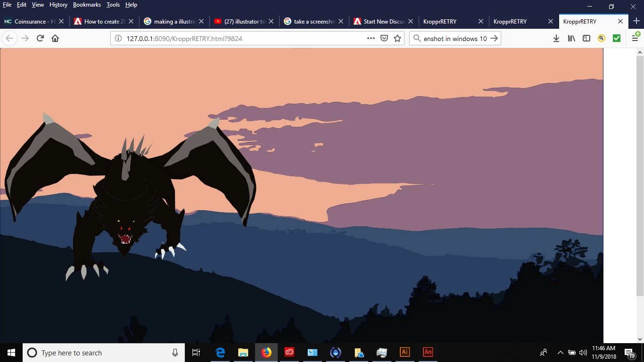Click scrollbar down arrow
The height and width of the screenshot is (362, 644).
[x=640, y=339]
